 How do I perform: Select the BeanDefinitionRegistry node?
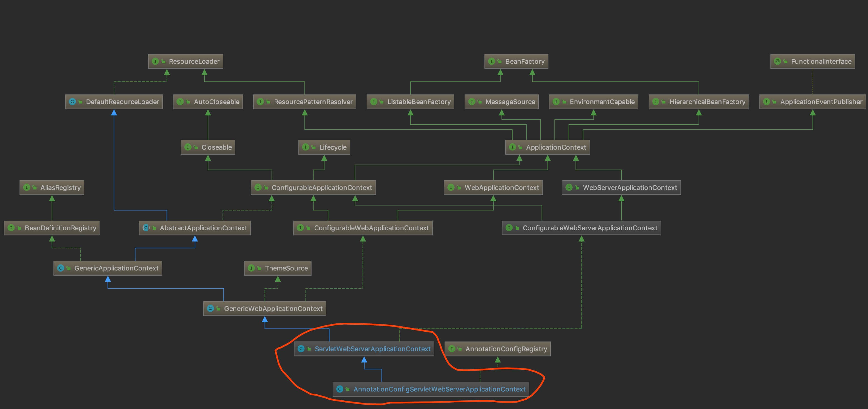point(60,228)
